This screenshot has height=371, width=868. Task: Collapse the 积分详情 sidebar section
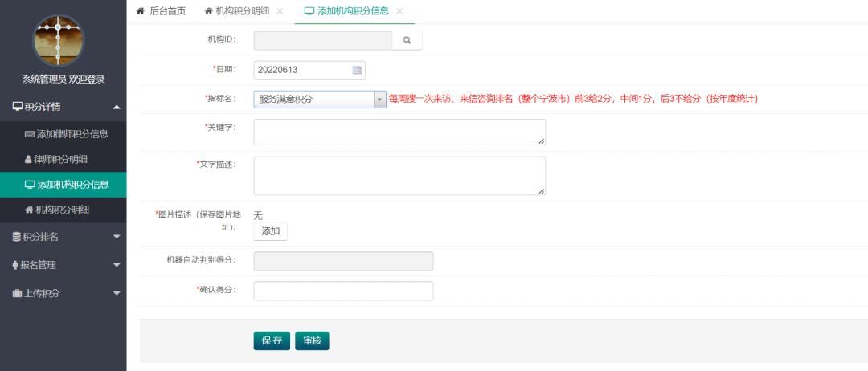pyautogui.click(x=63, y=107)
